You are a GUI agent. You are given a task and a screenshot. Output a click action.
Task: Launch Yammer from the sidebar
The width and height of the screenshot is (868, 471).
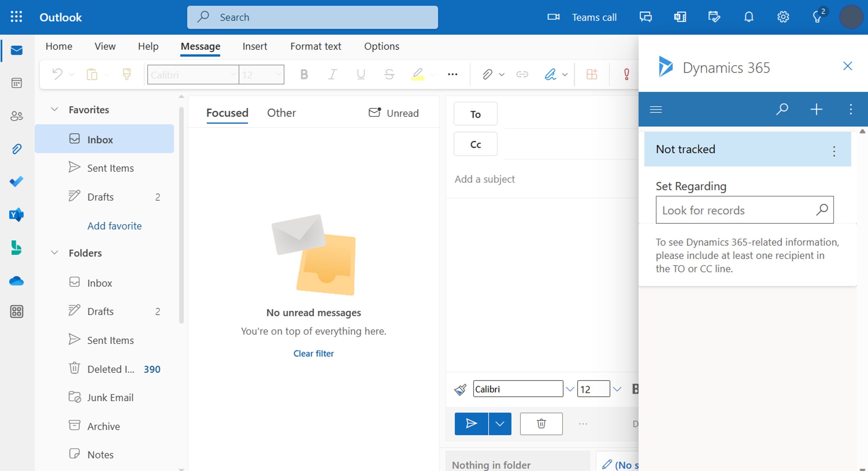[x=16, y=215]
